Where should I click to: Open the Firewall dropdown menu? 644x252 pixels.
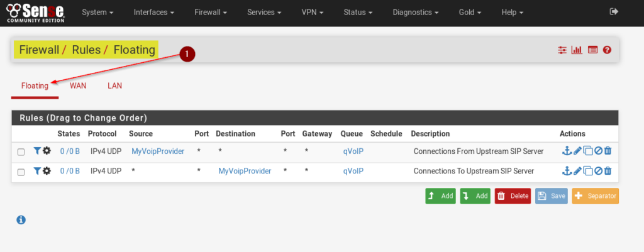209,12
